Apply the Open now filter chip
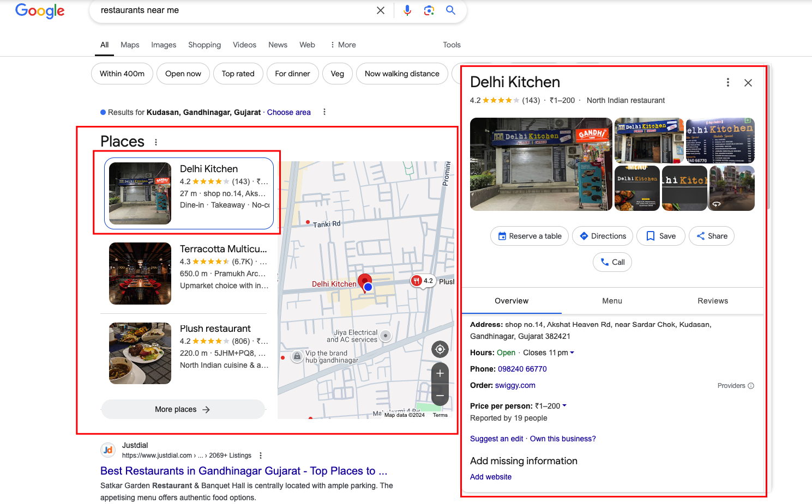 click(183, 74)
